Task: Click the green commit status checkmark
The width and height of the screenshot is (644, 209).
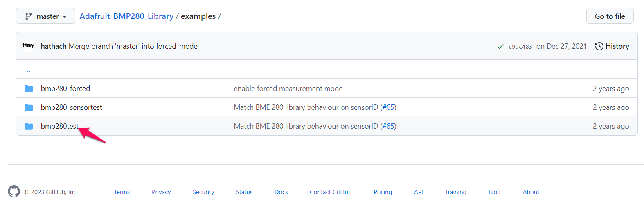Action: [x=500, y=47]
